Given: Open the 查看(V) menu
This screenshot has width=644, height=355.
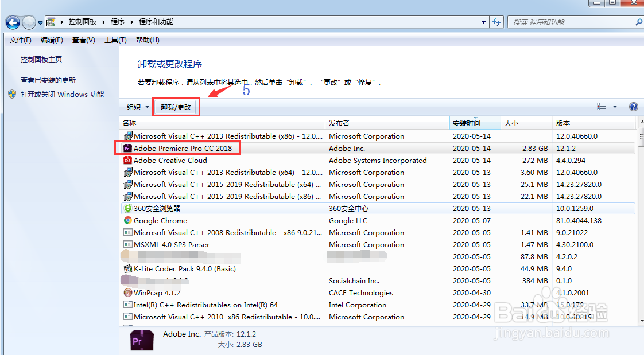Looking at the screenshot, I should (x=84, y=40).
